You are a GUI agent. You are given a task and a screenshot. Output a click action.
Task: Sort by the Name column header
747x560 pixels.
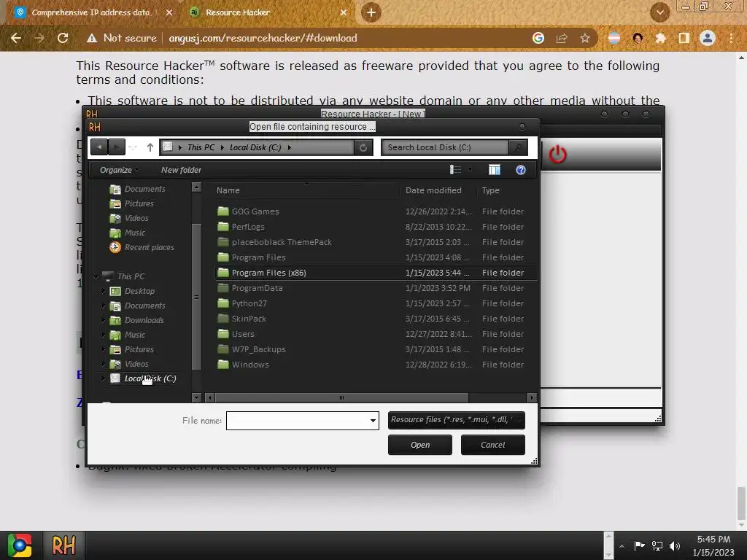point(306,190)
